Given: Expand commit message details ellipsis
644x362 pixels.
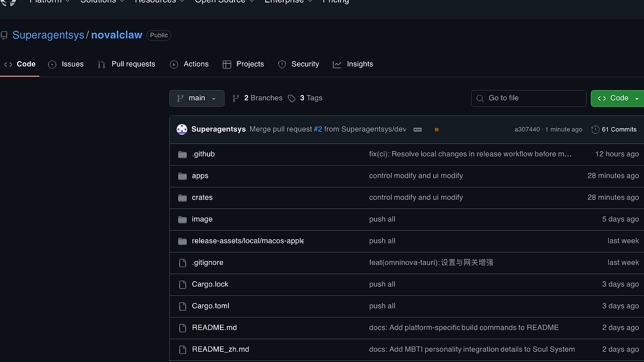Looking at the screenshot, I should (418, 130).
